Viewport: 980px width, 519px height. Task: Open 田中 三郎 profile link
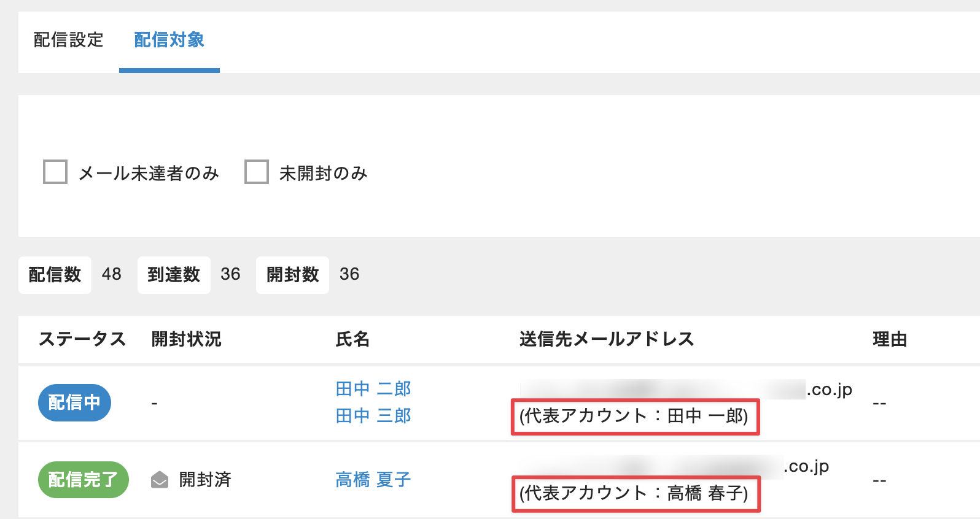(373, 416)
